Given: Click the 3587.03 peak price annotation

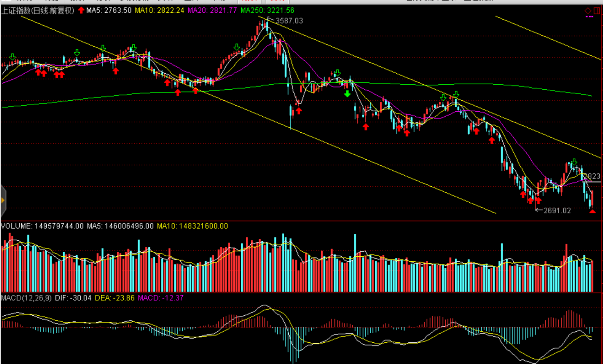Looking at the screenshot, I should (x=289, y=20).
